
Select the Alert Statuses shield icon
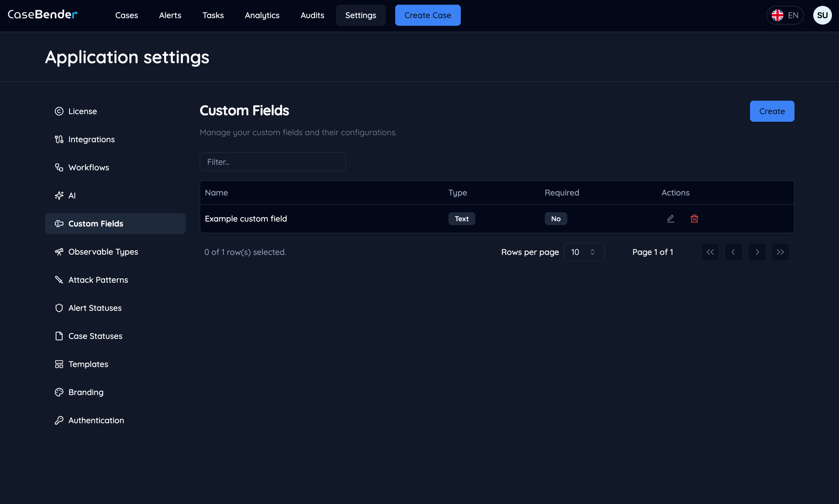click(x=59, y=308)
